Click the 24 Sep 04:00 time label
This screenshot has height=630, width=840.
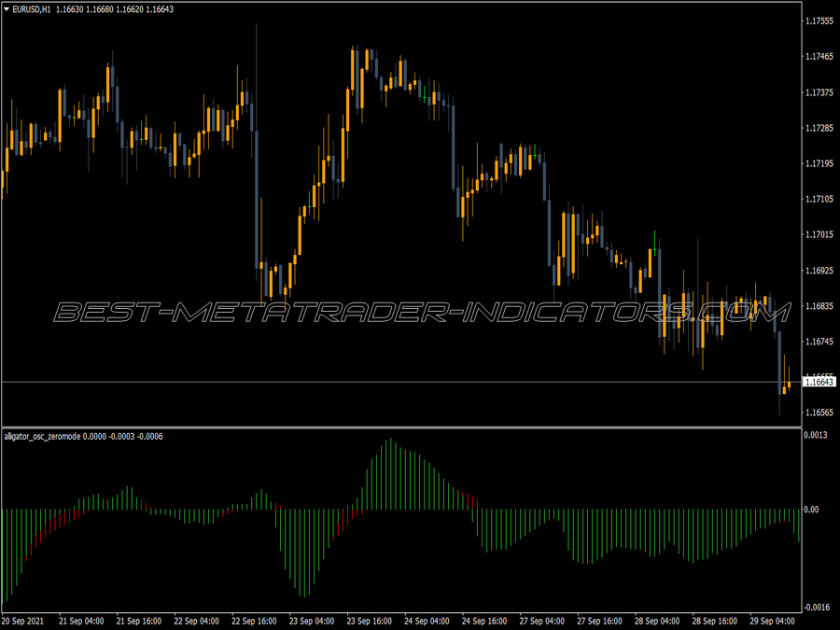(427, 621)
